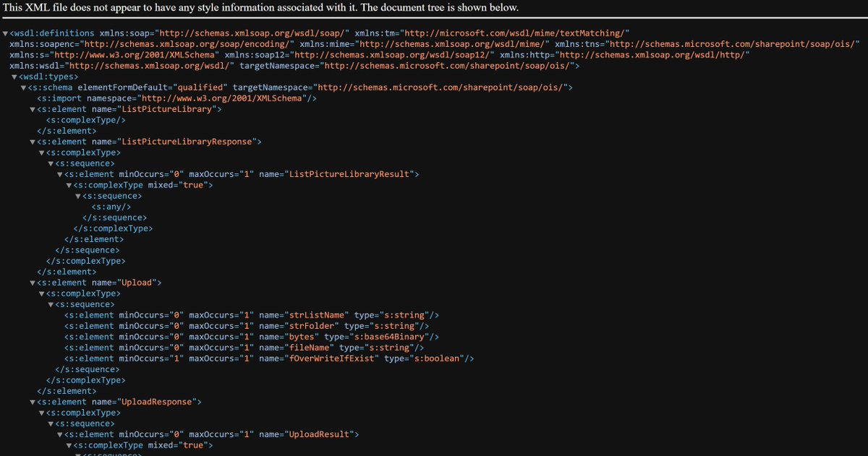This screenshot has width=868, height=456.
Task: Collapse complexType mixed node under ListPictureLibraryResult
Action: 69,185
